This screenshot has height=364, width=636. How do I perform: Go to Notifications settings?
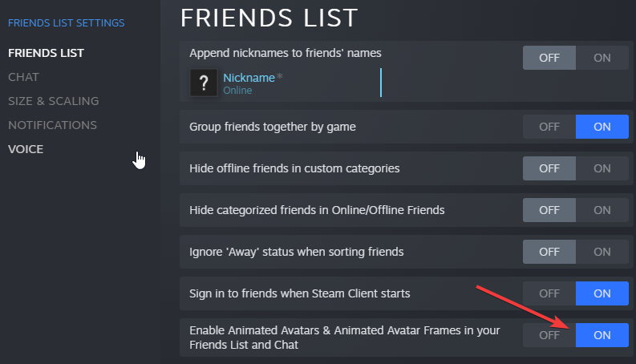click(x=52, y=125)
